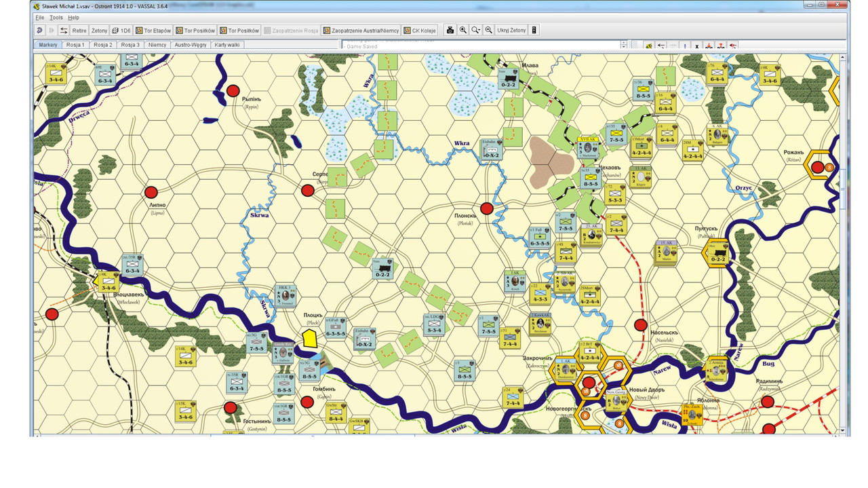Switch to the Rosja 1 tab
868x488 pixels.
pos(75,45)
